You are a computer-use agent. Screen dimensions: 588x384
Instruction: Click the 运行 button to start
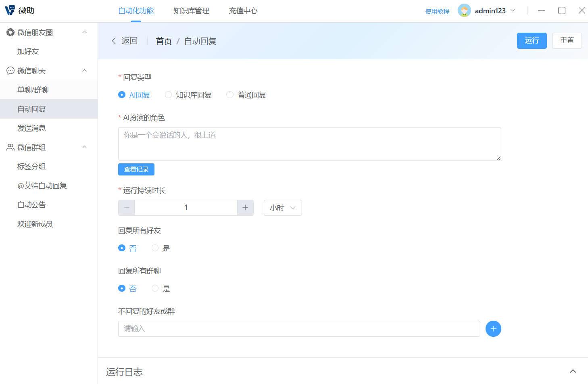532,40
